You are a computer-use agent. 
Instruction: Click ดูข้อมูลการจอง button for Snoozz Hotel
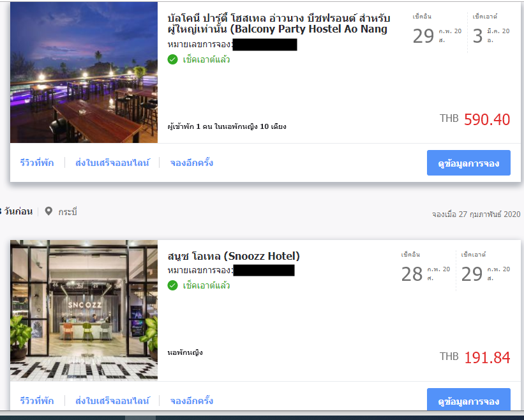(x=468, y=400)
